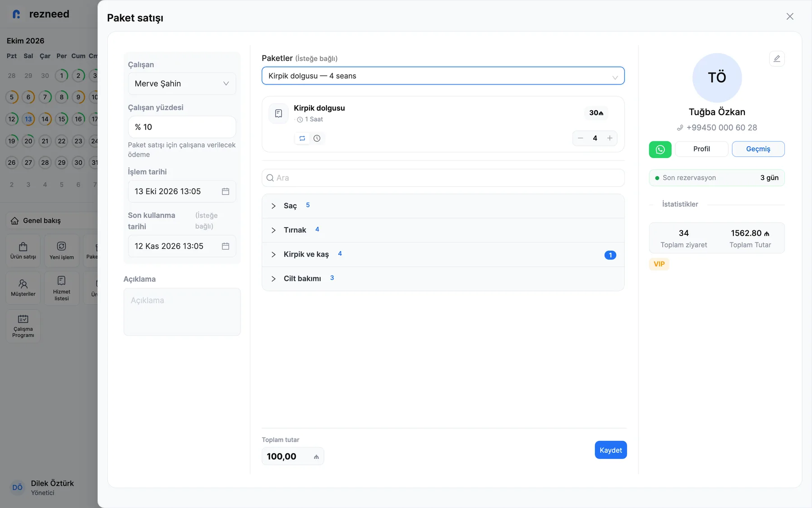812x508 pixels.
Task: Open calendar icon in İşlem tarihi field
Action: 226,191
